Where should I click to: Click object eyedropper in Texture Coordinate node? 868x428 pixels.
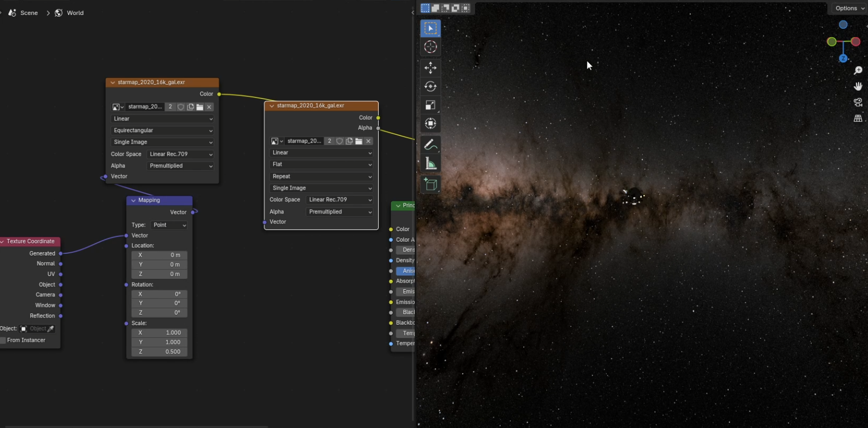pyautogui.click(x=50, y=328)
